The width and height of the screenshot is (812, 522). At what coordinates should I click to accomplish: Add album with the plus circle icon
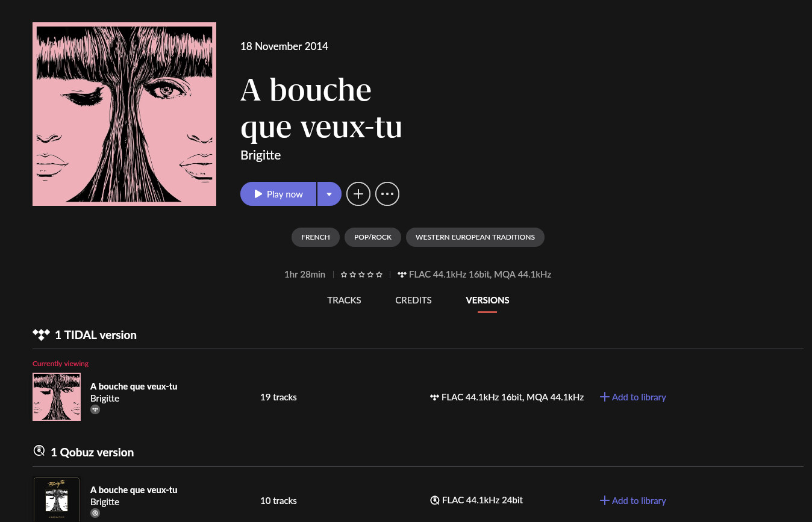click(x=358, y=194)
